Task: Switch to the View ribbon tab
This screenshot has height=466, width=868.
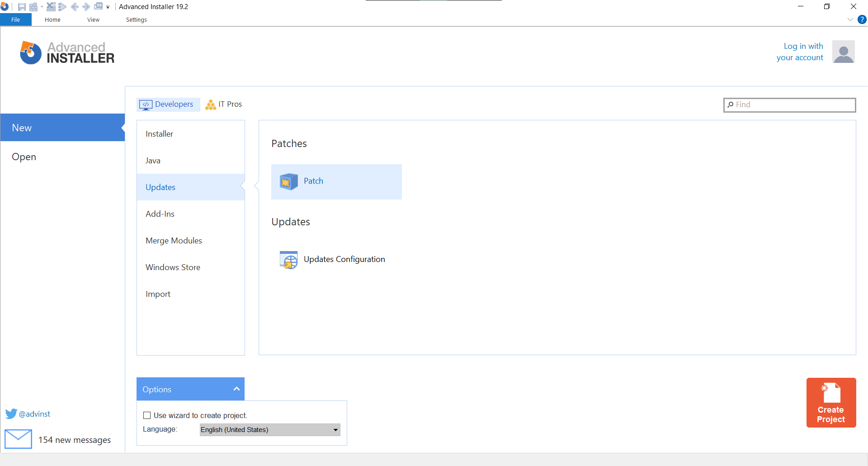Action: pyautogui.click(x=93, y=19)
